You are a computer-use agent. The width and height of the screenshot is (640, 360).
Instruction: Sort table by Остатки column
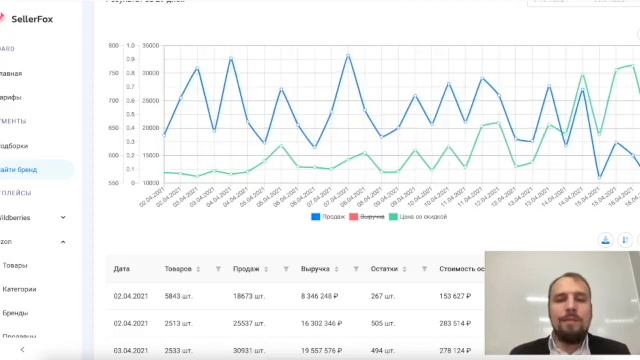coord(404,269)
